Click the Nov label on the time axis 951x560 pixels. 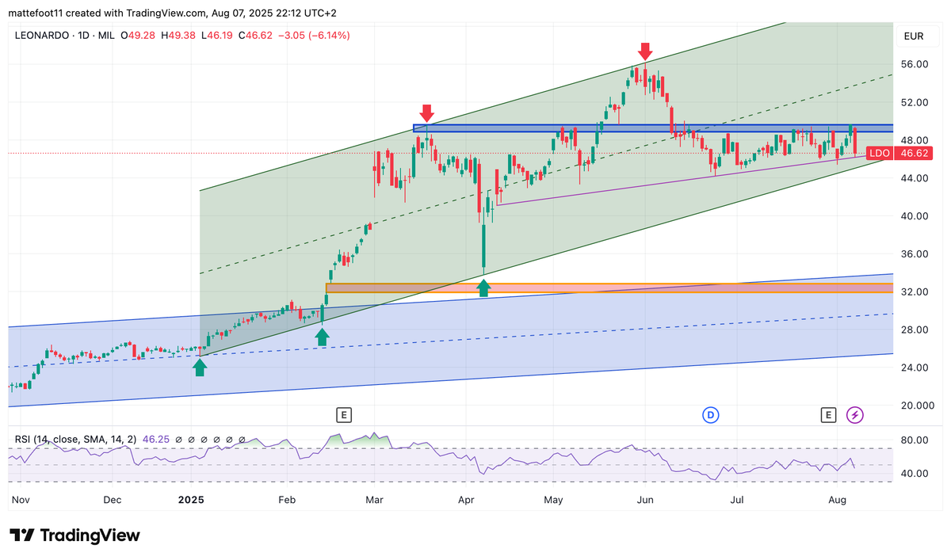[21, 501]
